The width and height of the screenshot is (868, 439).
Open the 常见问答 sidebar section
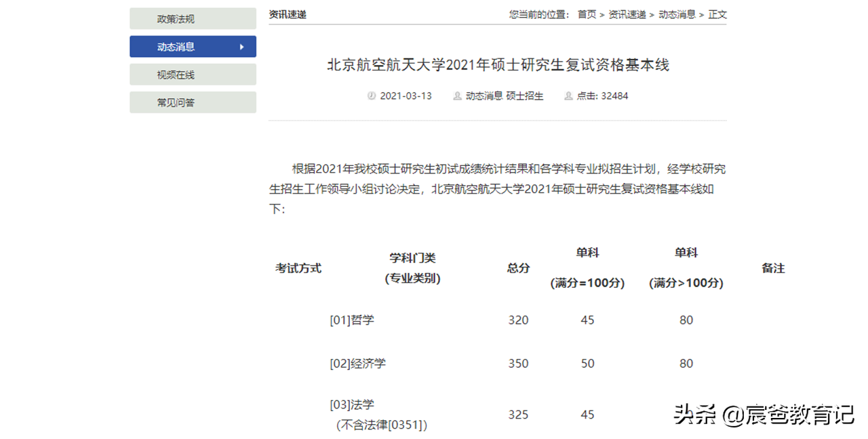[x=193, y=102]
